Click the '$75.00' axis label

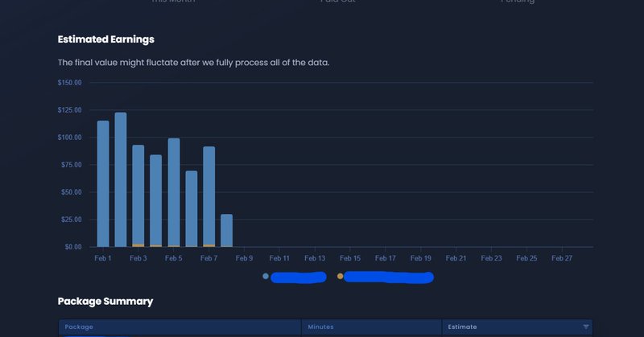[x=72, y=165]
